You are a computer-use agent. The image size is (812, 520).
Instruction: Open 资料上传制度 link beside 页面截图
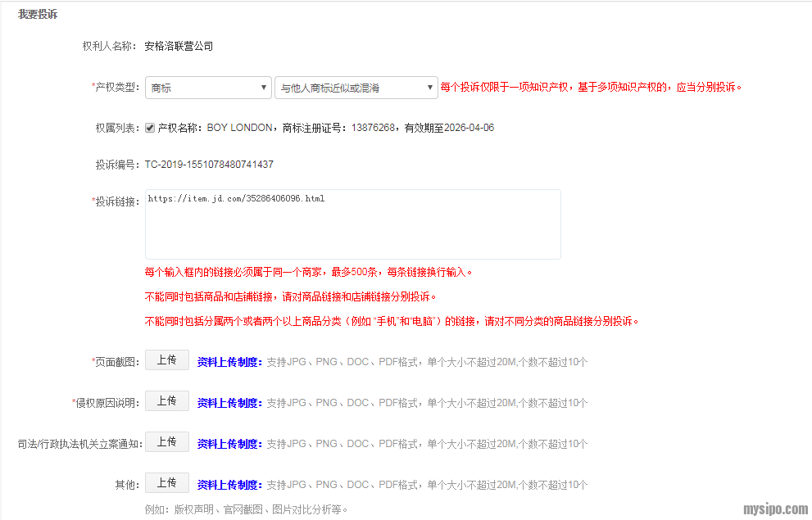point(229,362)
